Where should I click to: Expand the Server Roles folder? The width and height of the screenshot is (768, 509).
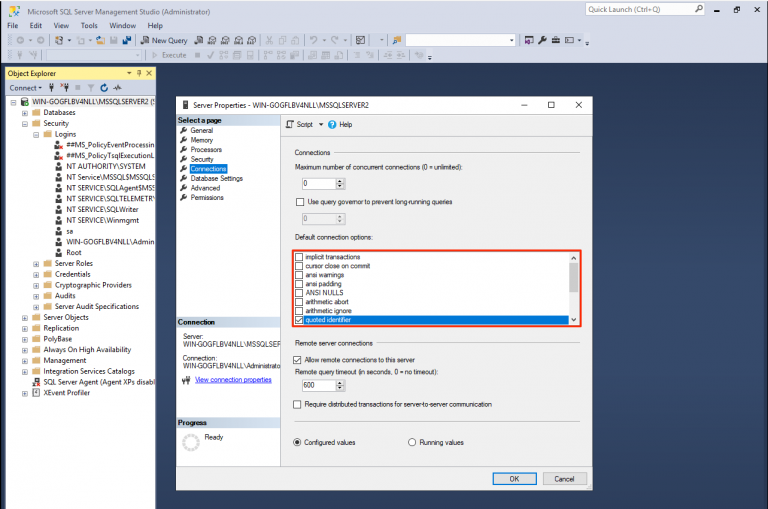point(36,264)
